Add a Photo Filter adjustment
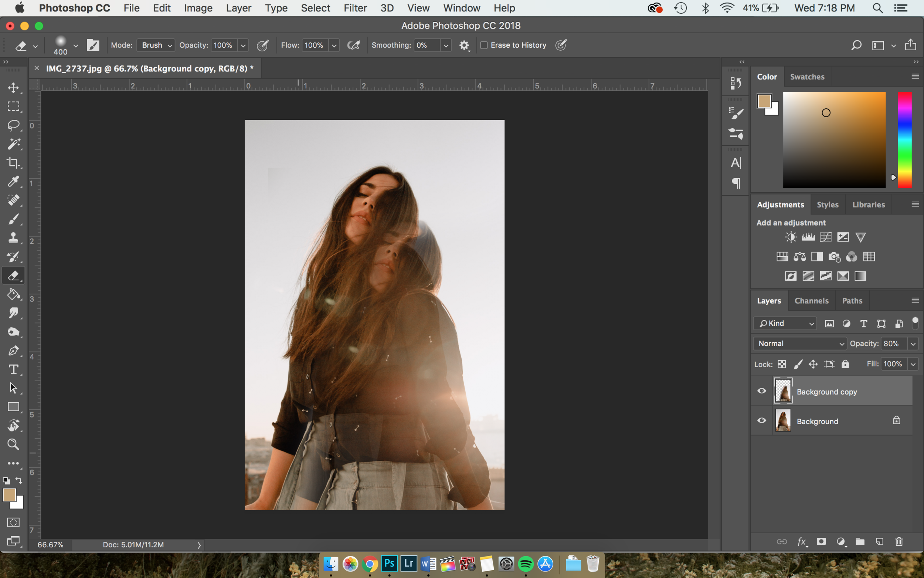The image size is (924, 578). (834, 257)
